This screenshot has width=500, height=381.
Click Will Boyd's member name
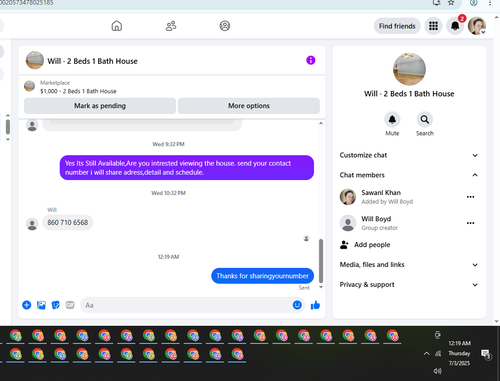(x=376, y=219)
